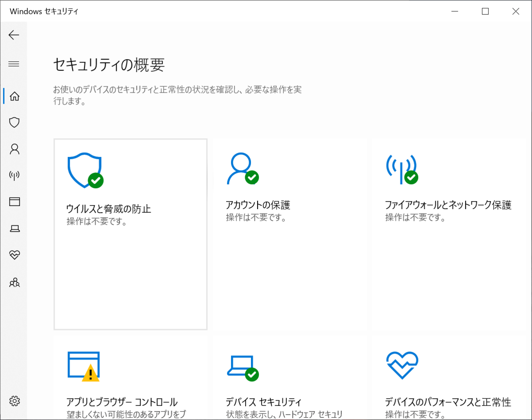Select the Home icon in sidebar
This screenshot has width=532, height=420.
(15, 96)
